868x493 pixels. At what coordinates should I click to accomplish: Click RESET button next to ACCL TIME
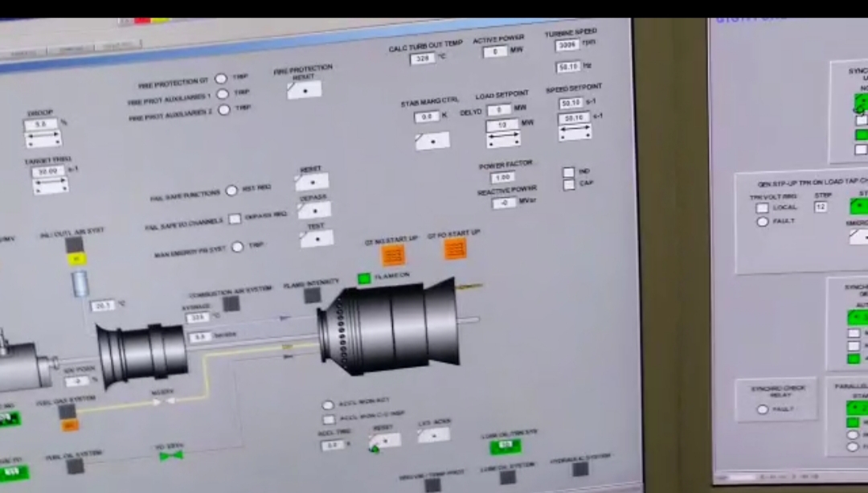[385, 442]
